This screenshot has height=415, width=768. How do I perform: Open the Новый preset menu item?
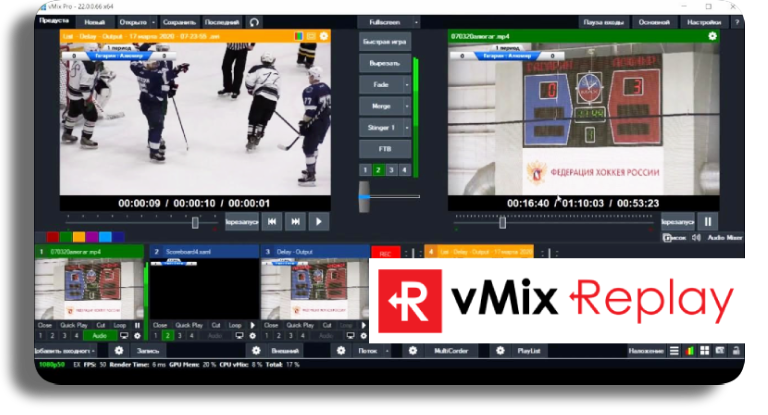click(95, 22)
